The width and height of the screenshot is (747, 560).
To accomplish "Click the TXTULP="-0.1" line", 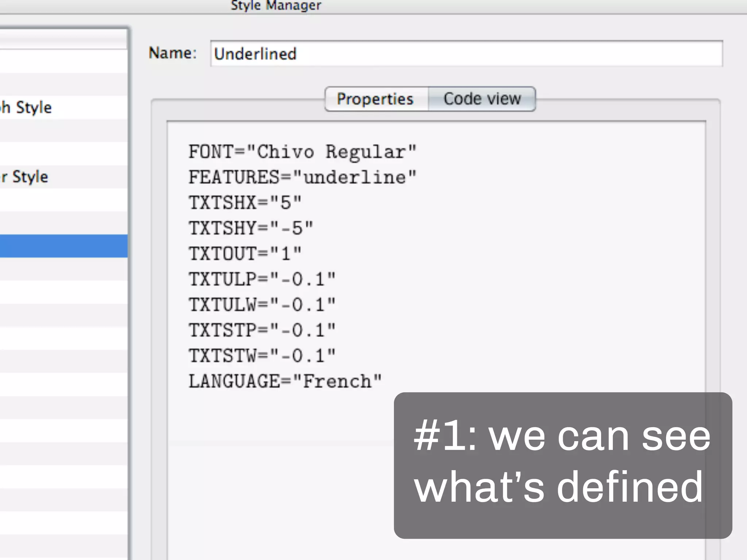I will pyautogui.click(x=262, y=279).
